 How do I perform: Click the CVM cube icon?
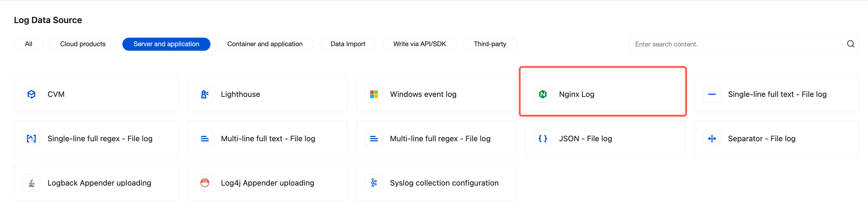[31, 94]
